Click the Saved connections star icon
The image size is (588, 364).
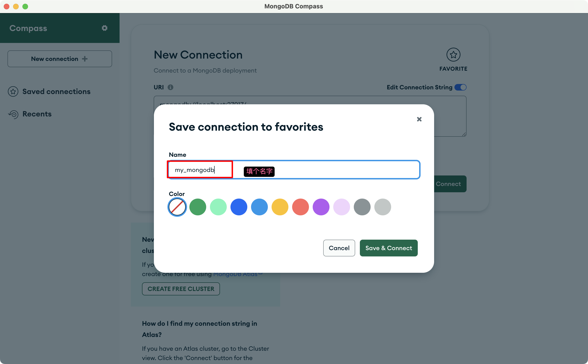coord(13,91)
